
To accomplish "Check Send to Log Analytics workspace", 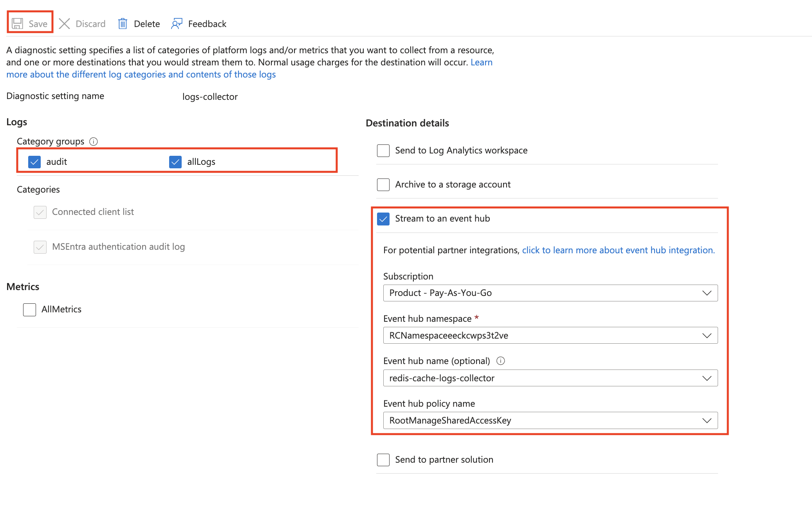I will pyautogui.click(x=383, y=151).
